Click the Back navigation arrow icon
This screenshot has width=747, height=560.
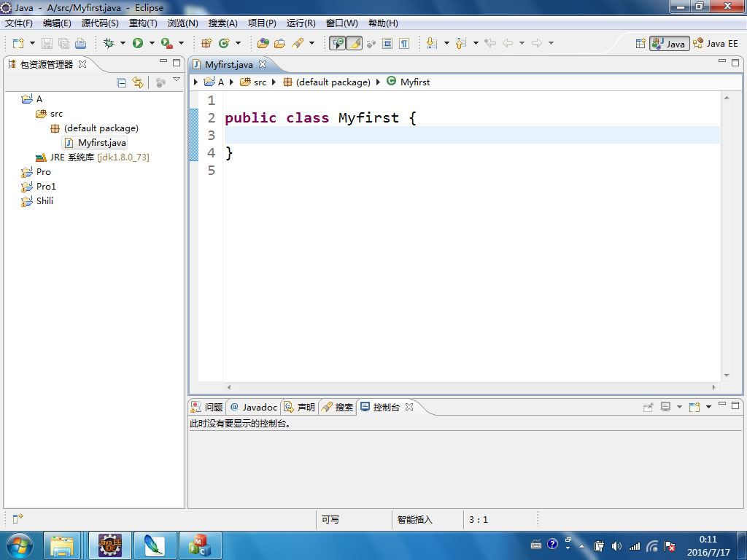coord(508,43)
